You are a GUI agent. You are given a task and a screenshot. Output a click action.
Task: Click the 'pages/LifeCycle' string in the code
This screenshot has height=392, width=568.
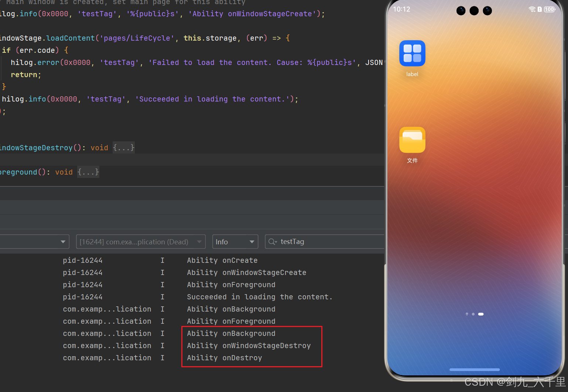[x=137, y=38]
